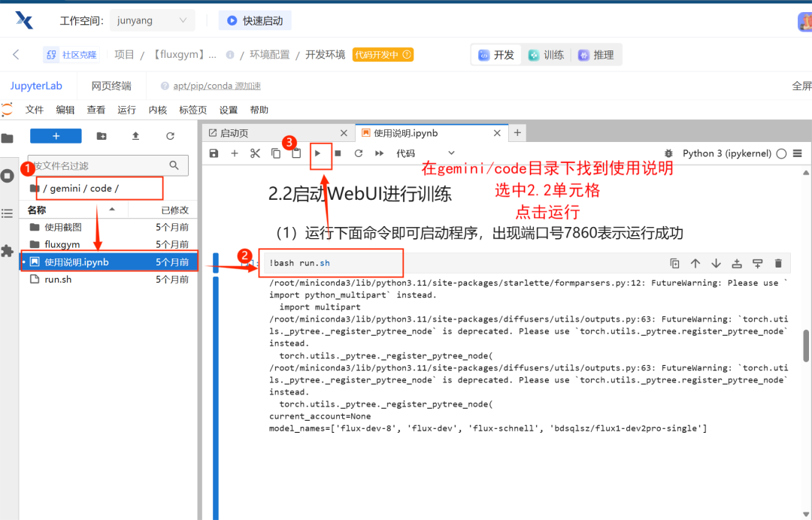Viewport: 812px width, 520px height.
Task: Click the debugger bug icon
Action: (x=668, y=153)
